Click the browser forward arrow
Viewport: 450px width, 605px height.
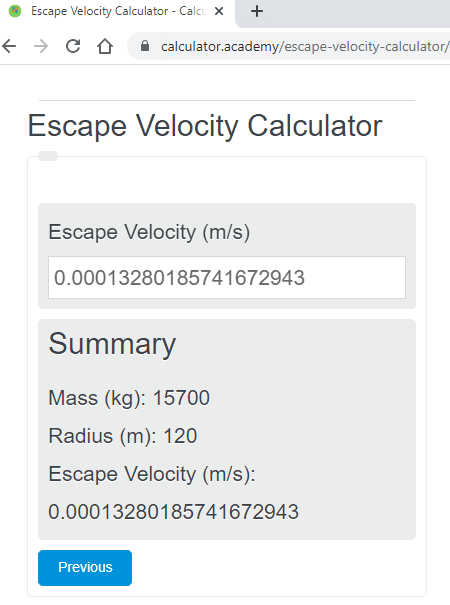[41, 46]
